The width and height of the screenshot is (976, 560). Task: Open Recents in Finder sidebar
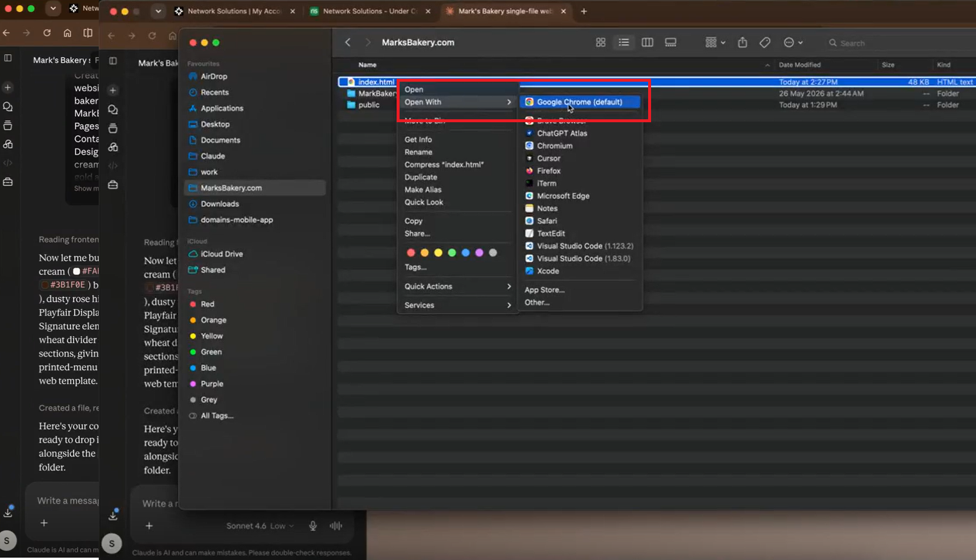click(214, 92)
